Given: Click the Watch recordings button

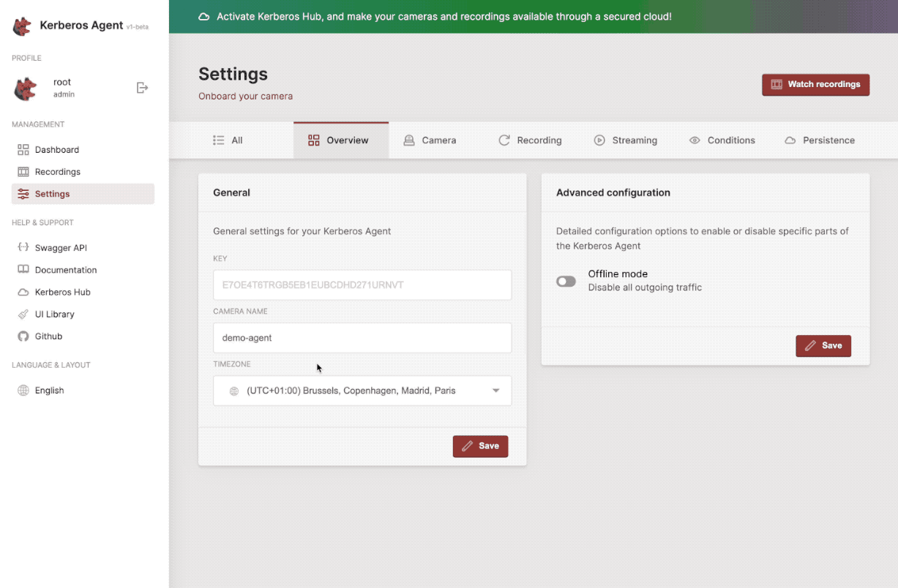Looking at the screenshot, I should (x=815, y=84).
